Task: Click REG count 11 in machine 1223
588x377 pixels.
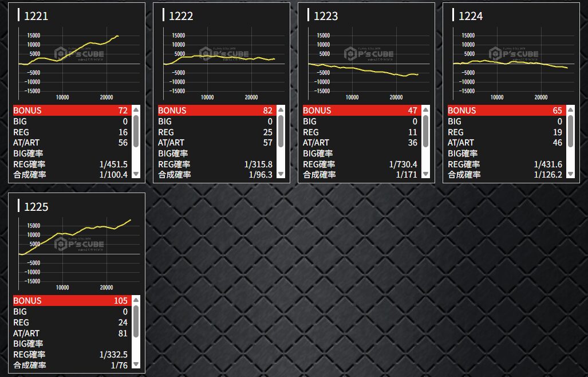Action: (x=412, y=132)
